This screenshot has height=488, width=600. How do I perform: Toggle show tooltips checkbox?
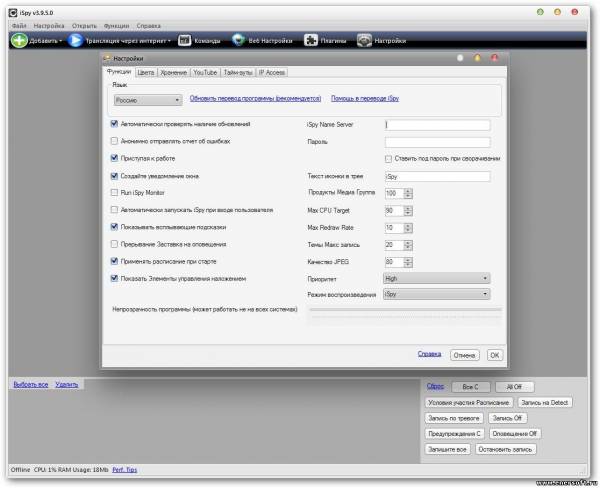(114, 227)
